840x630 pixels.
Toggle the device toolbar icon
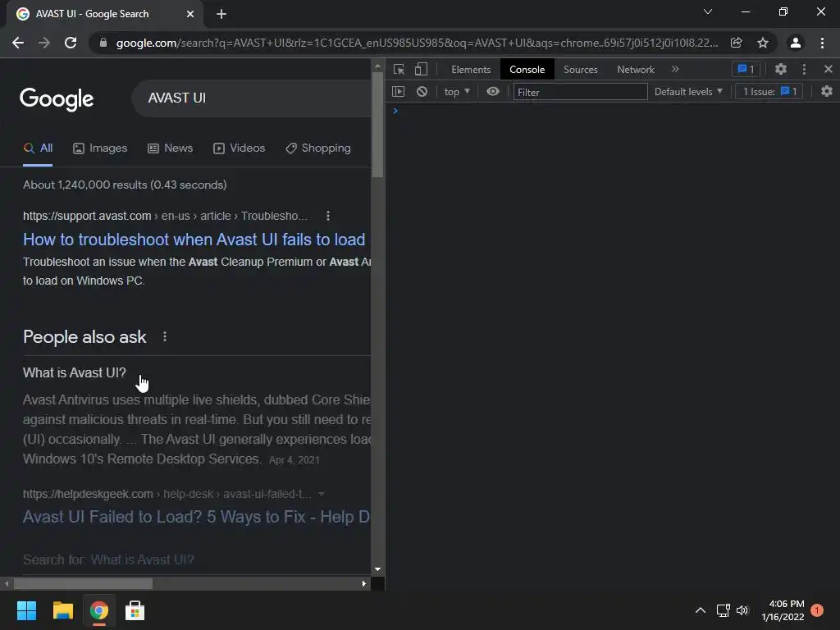[421, 69]
